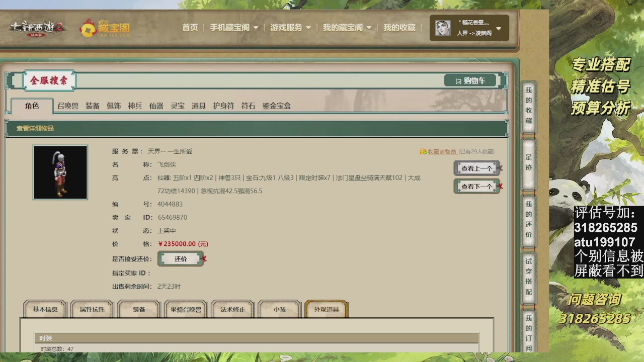Open the 首页 home menu item
The image size is (644, 362).
click(x=190, y=28)
